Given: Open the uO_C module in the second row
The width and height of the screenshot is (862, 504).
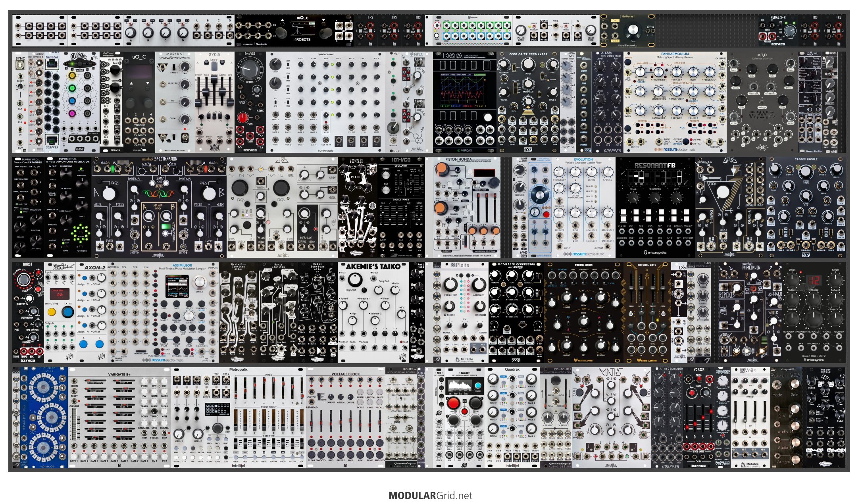Looking at the screenshot, I should [x=139, y=102].
